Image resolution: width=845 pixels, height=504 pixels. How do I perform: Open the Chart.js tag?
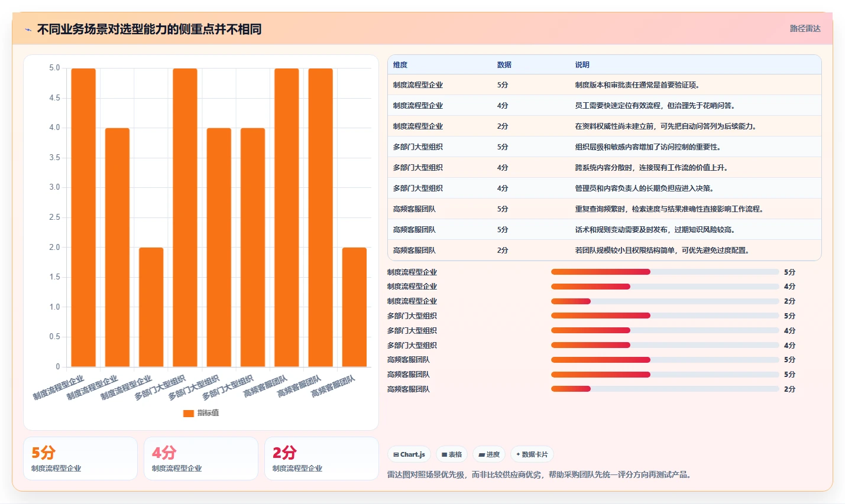pos(409,454)
